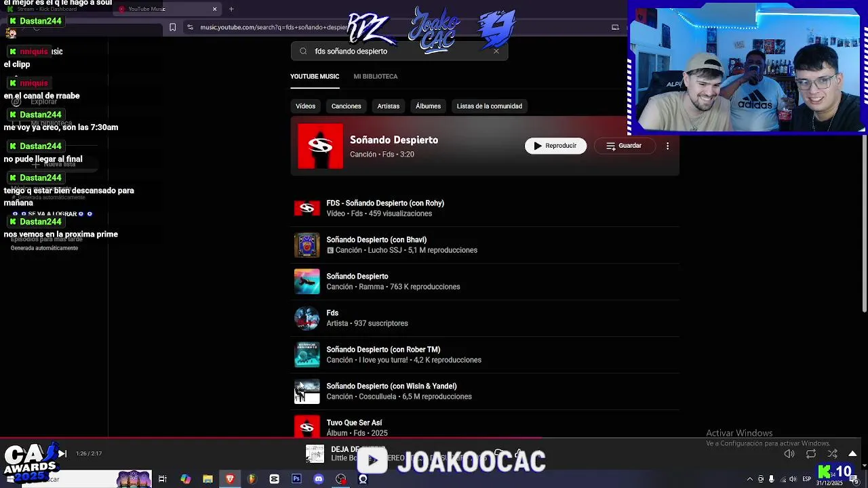868x488 pixels.
Task: Open File Explorer from the taskbar
Action: click(x=208, y=479)
